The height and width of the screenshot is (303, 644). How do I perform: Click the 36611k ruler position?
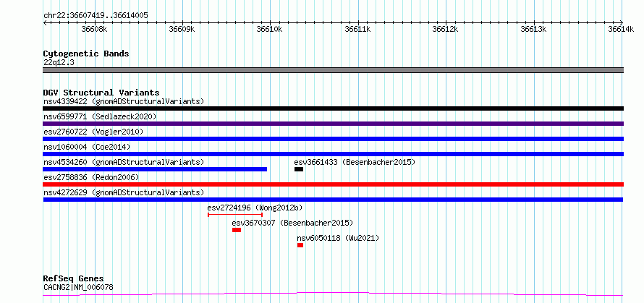click(x=357, y=29)
